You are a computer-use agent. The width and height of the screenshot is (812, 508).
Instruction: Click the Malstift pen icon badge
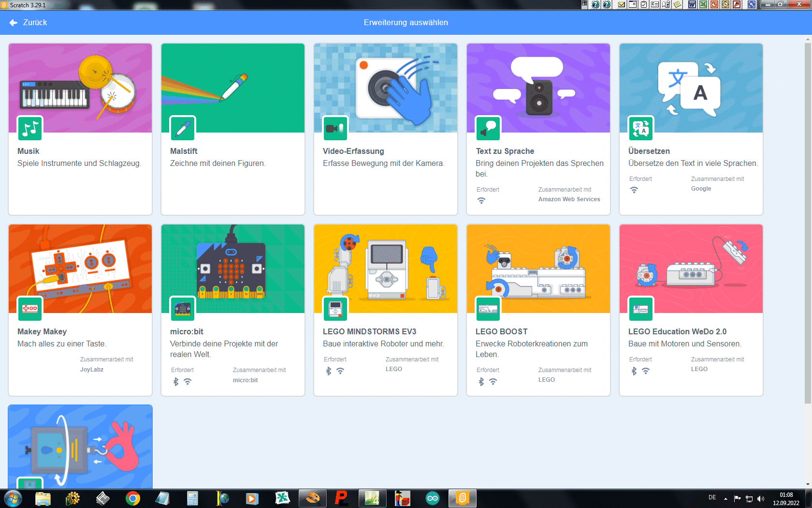pos(183,128)
